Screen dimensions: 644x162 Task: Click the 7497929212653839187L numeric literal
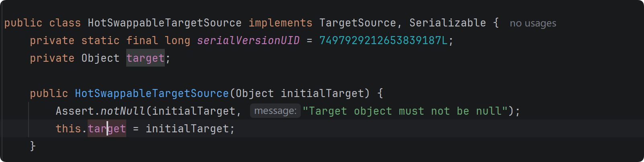[x=383, y=40]
